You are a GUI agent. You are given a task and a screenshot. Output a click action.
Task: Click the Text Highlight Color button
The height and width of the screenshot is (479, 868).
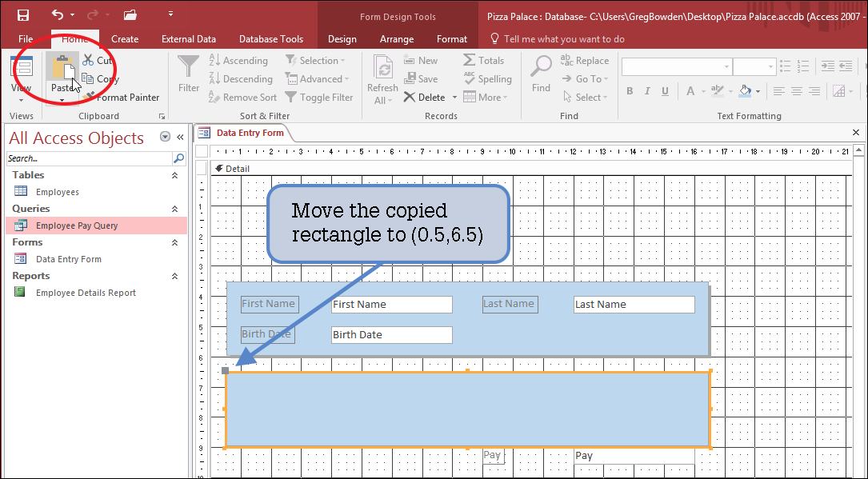tap(717, 91)
